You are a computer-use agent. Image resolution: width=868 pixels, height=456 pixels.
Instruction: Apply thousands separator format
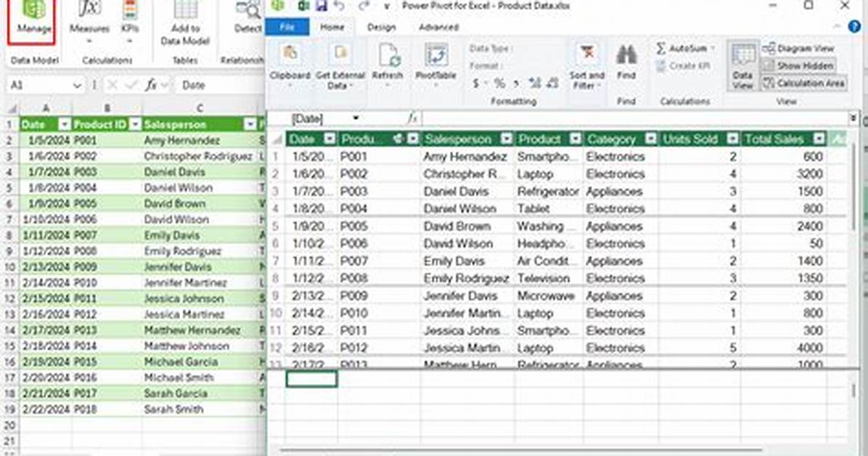click(517, 83)
